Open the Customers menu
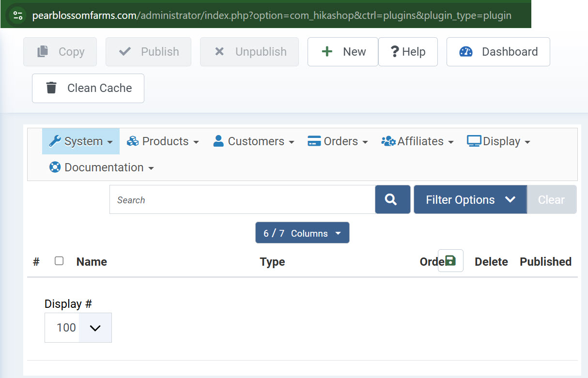The width and height of the screenshot is (588, 378). pyautogui.click(x=254, y=141)
